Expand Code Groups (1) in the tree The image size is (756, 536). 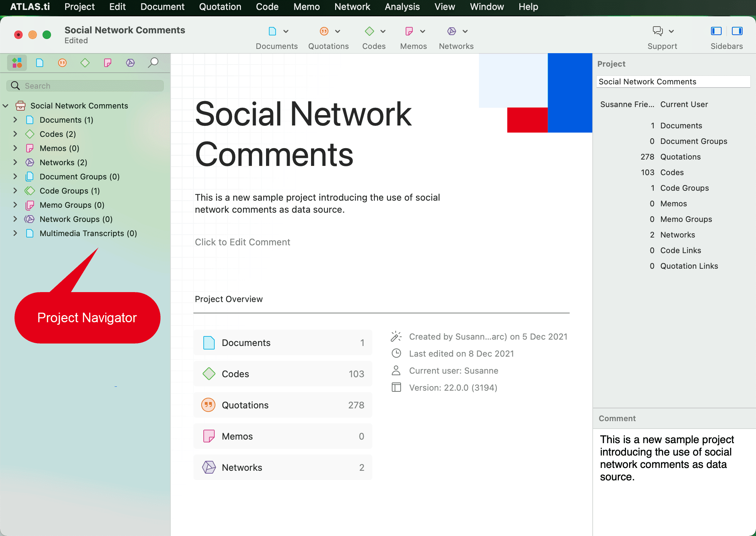(x=15, y=191)
